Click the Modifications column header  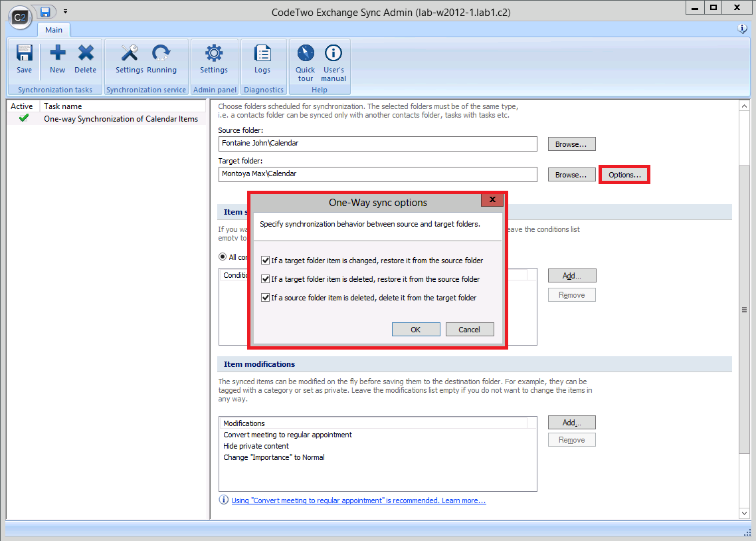(x=373, y=423)
